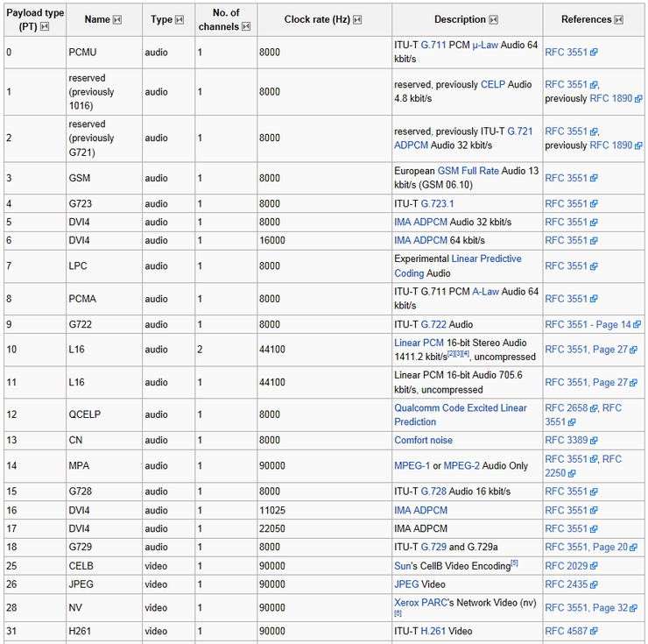Open Linear Predictive Coding link

point(486,258)
